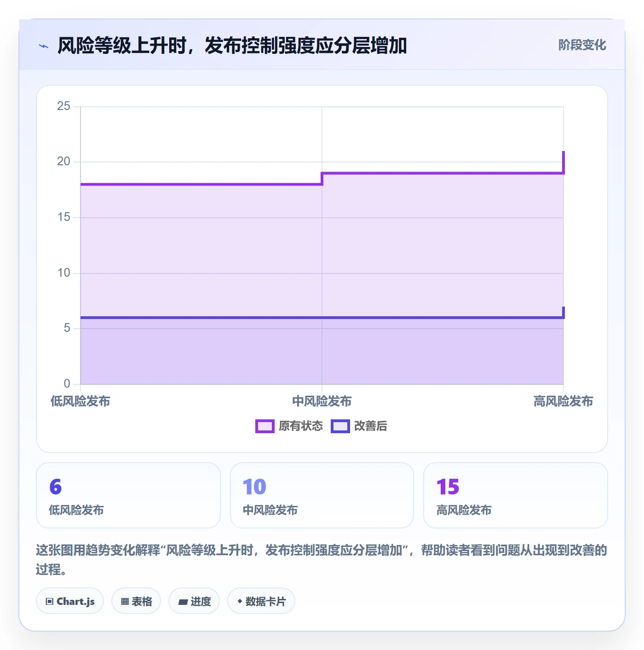Click the 阶段变化 label in header
Image resolution: width=644 pixels, height=650 pixels.
coord(582,45)
